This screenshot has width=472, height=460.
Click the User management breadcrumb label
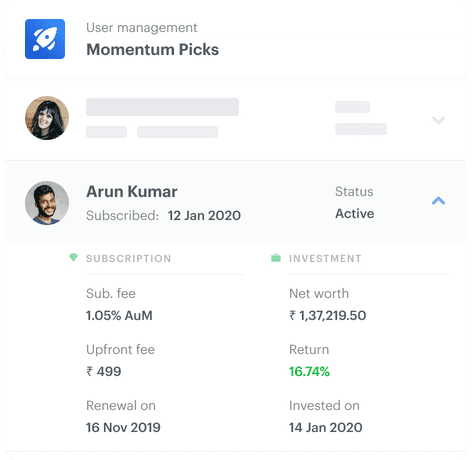[142, 28]
